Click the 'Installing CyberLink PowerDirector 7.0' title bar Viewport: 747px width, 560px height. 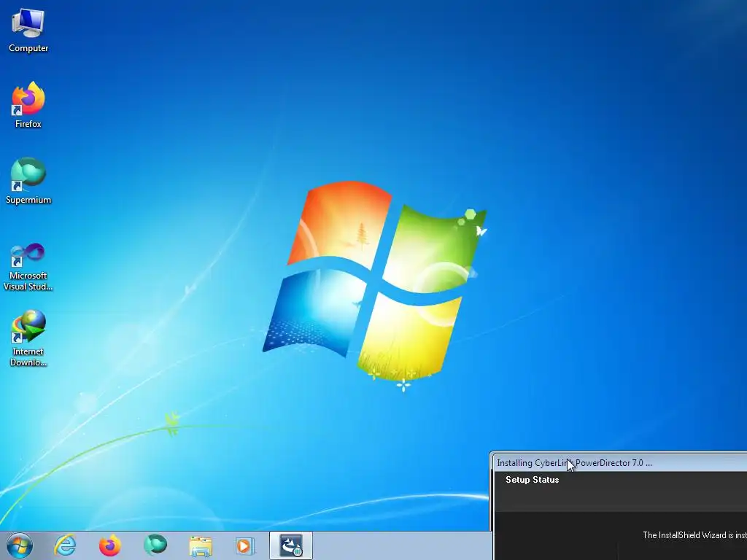click(619, 463)
